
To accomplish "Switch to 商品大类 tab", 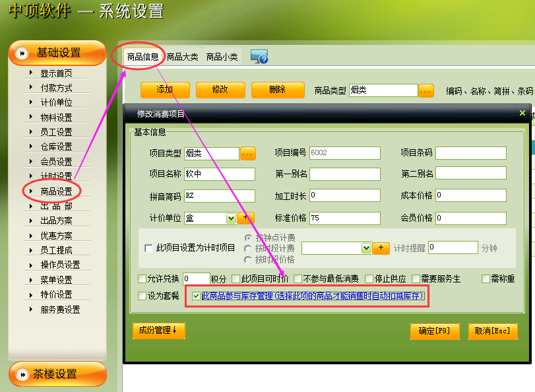I will tap(182, 57).
